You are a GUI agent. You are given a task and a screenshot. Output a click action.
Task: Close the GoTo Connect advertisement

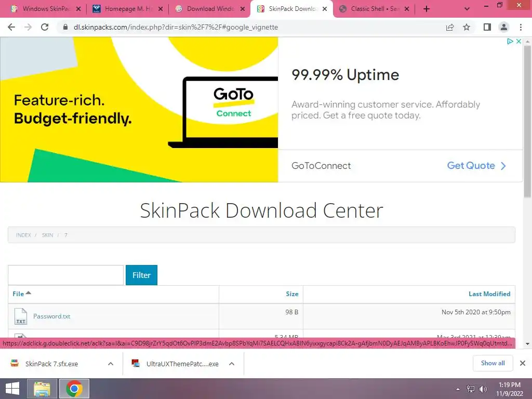tap(518, 41)
